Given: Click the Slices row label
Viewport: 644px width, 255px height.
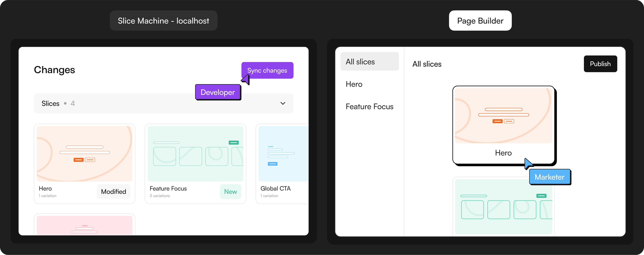Looking at the screenshot, I should 50,104.
